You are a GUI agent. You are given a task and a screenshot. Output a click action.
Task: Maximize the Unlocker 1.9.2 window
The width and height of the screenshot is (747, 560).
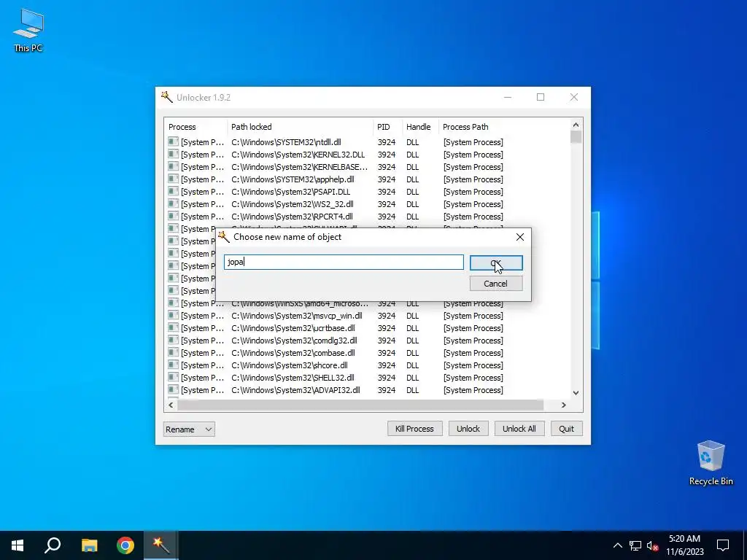point(541,97)
